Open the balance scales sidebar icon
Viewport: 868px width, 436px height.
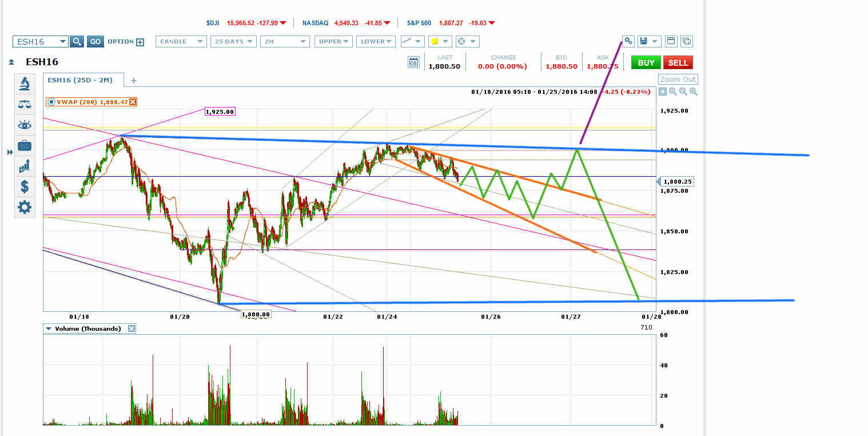25,104
